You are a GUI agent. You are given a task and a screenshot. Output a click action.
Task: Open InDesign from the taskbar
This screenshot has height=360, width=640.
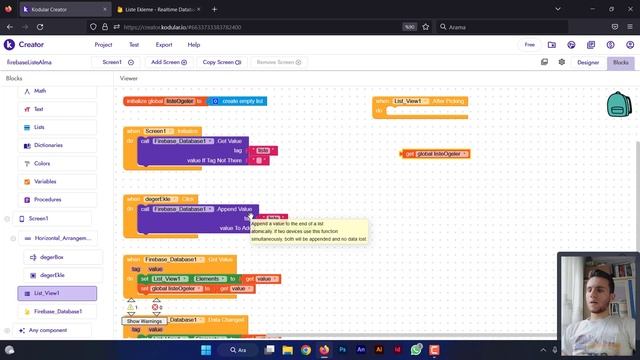click(x=398, y=350)
